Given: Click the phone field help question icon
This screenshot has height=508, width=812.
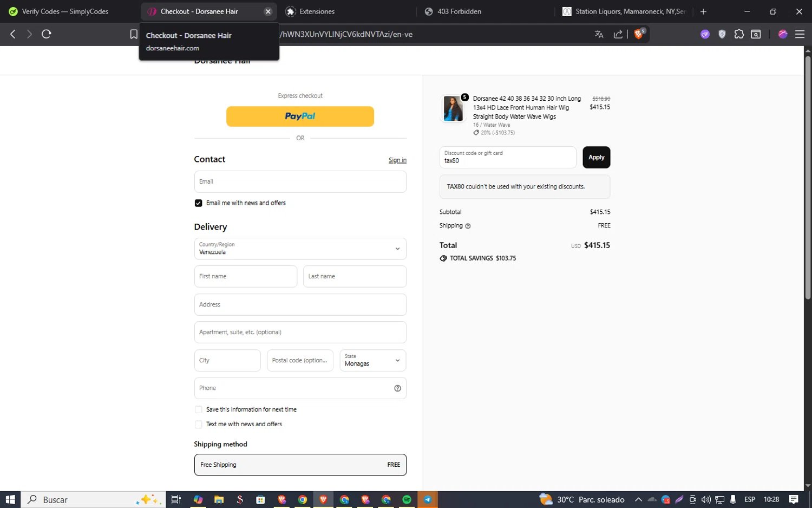Looking at the screenshot, I should pyautogui.click(x=397, y=388).
